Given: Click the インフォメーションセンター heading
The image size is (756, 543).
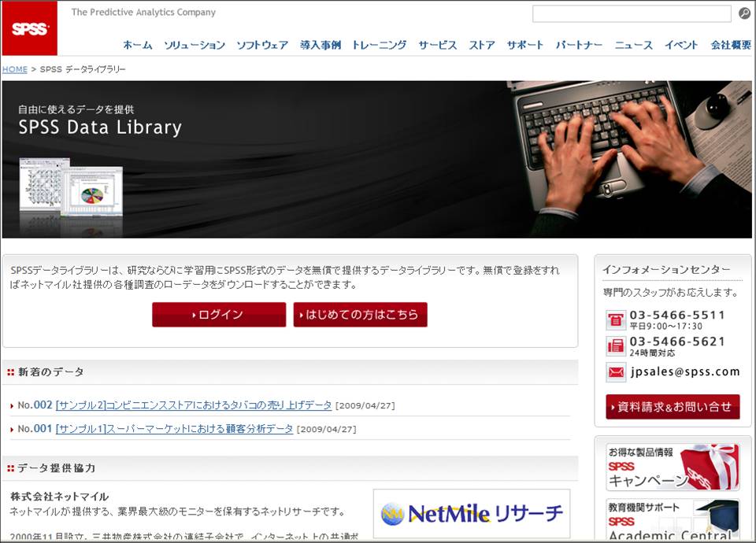Looking at the screenshot, I should pyautogui.click(x=666, y=269).
